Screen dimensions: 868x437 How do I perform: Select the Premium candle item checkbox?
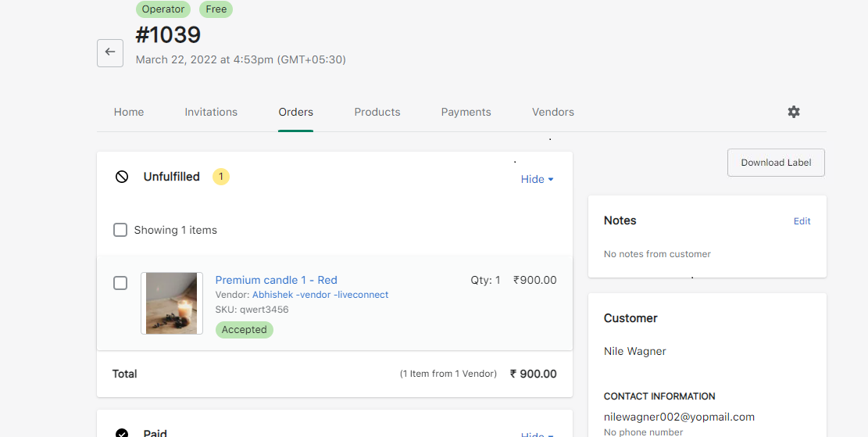coord(120,283)
